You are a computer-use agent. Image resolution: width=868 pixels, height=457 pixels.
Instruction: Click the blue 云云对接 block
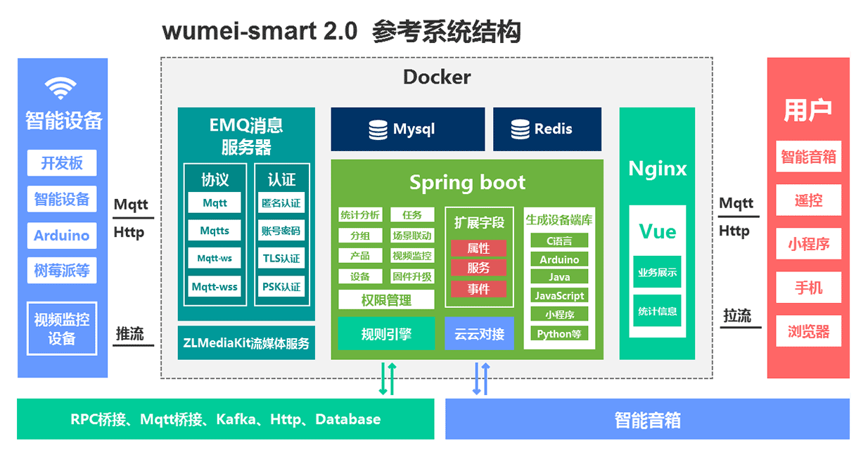(x=479, y=334)
